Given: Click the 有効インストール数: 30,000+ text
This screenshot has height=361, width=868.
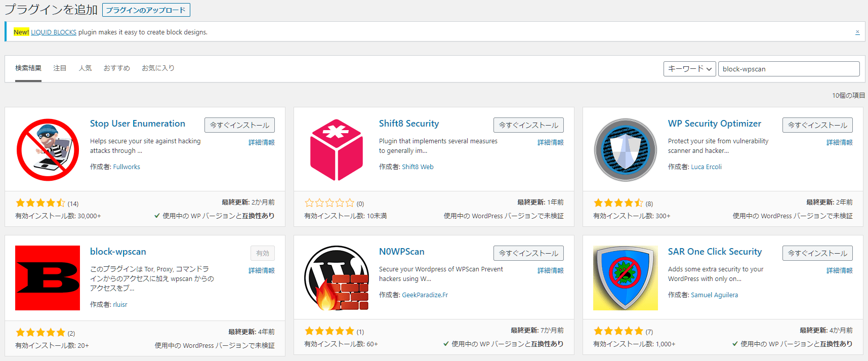Looking at the screenshot, I should pos(58,216).
